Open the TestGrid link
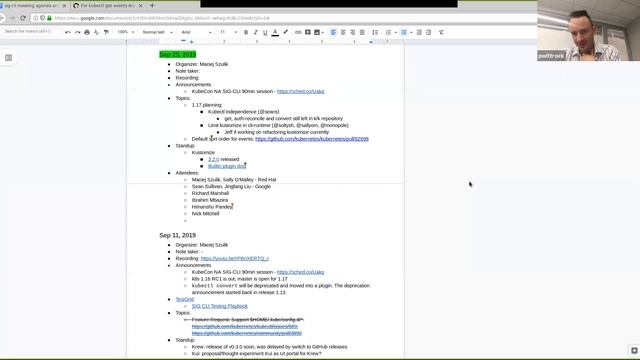640x360 pixels. tap(185, 299)
